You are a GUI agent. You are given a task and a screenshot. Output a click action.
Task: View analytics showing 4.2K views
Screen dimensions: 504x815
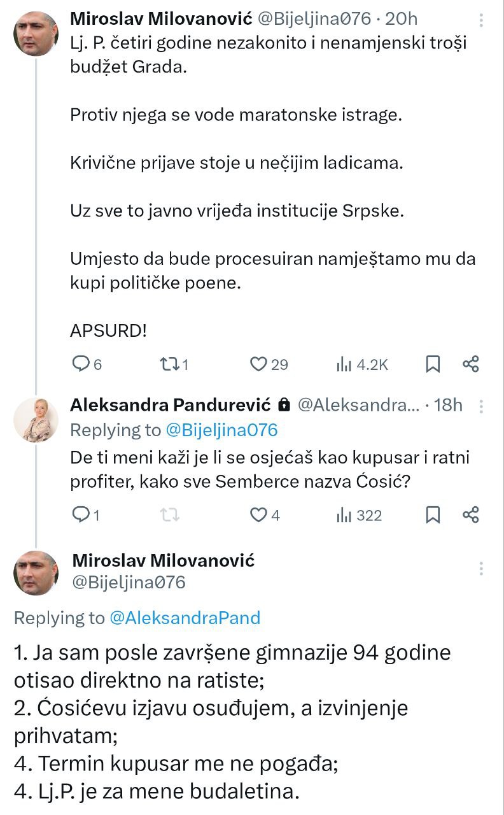click(x=344, y=364)
